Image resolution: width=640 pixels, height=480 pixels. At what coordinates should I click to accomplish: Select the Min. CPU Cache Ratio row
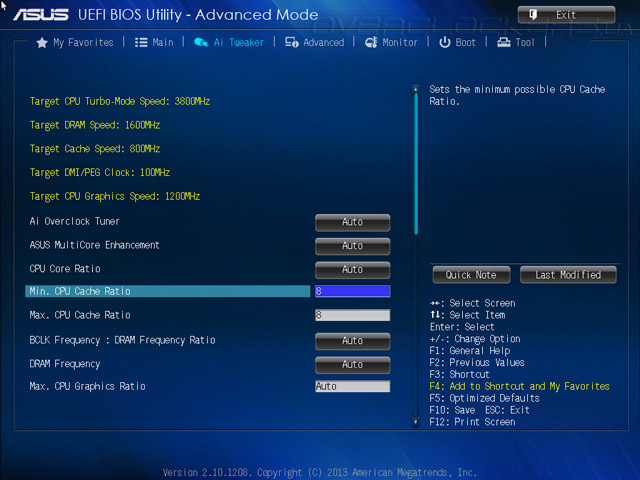click(x=167, y=291)
